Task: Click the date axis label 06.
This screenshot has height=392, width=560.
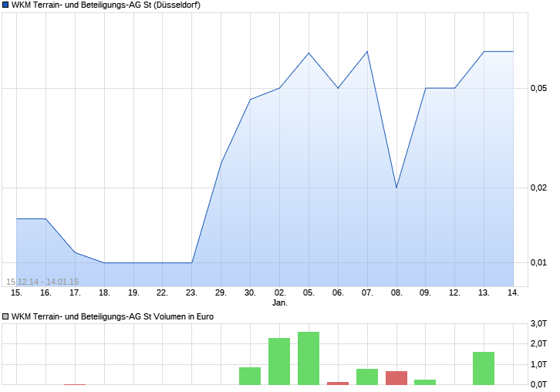Action: [x=338, y=292]
